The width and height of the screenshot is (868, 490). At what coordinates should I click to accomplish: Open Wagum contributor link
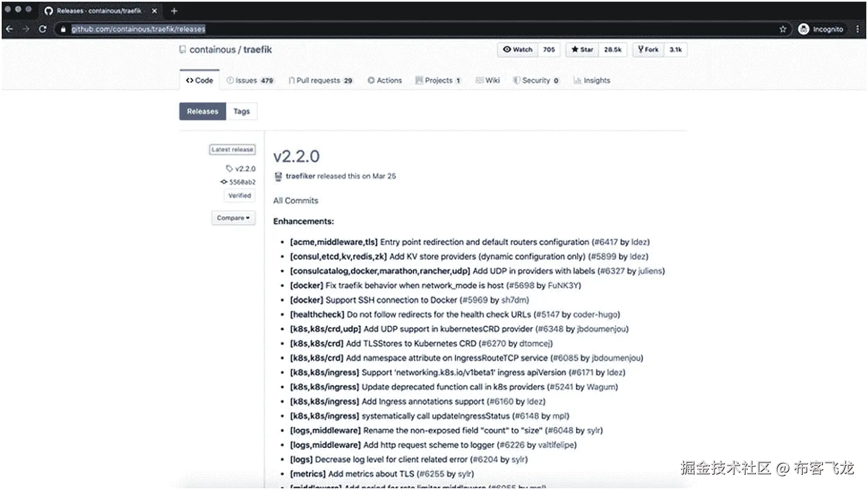(x=601, y=387)
